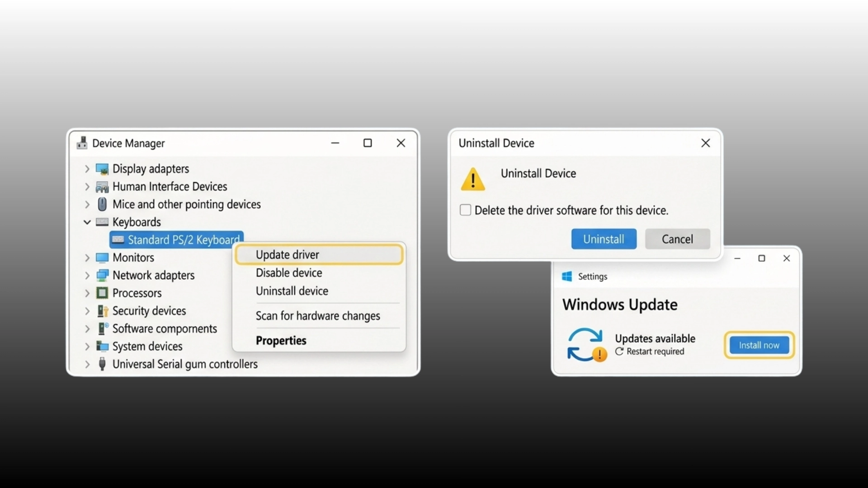Click the Software components icon
The width and height of the screenshot is (868, 488).
click(x=103, y=328)
